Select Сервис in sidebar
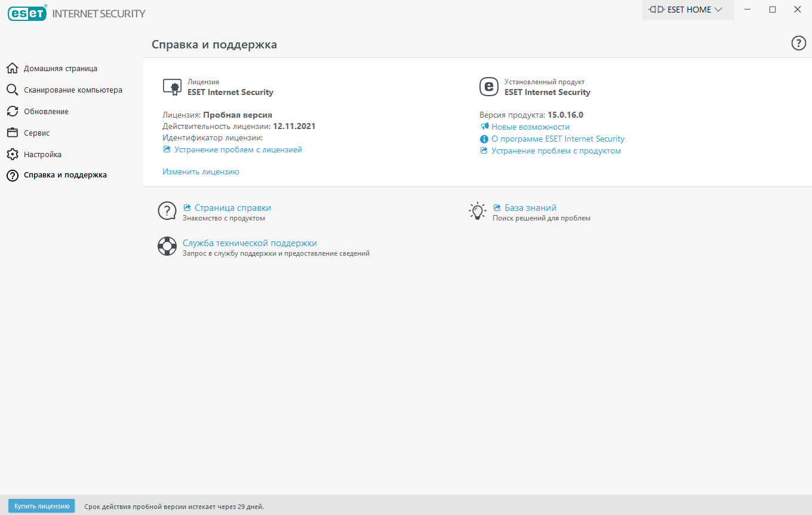Viewport: 812px width, 515px height. (36, 133)
